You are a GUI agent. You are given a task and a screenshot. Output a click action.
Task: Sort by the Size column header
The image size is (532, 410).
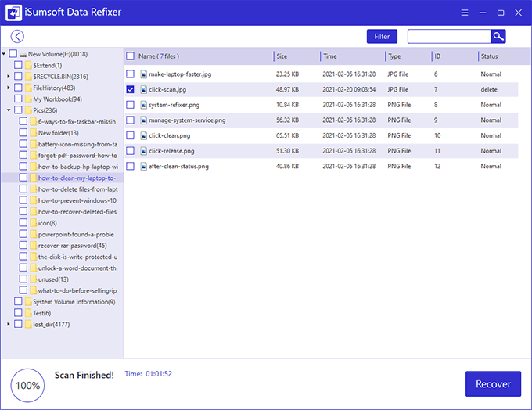[x=282, y=56]
